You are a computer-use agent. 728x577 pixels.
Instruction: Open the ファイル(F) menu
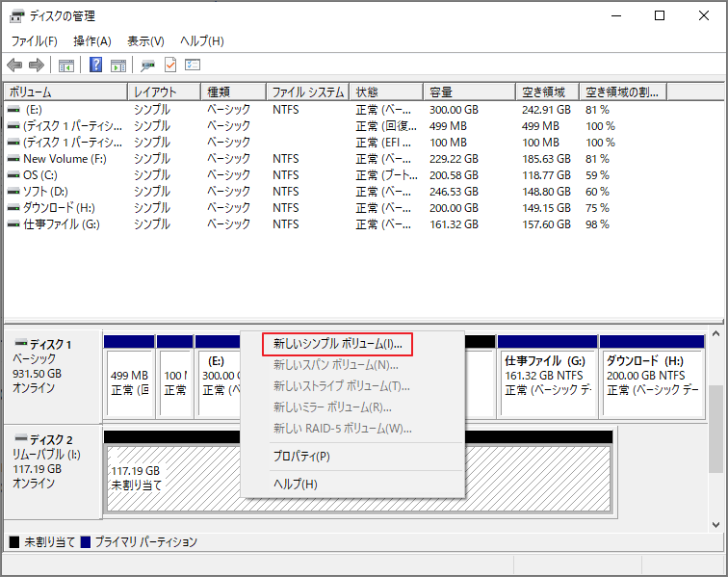(35, 41)
